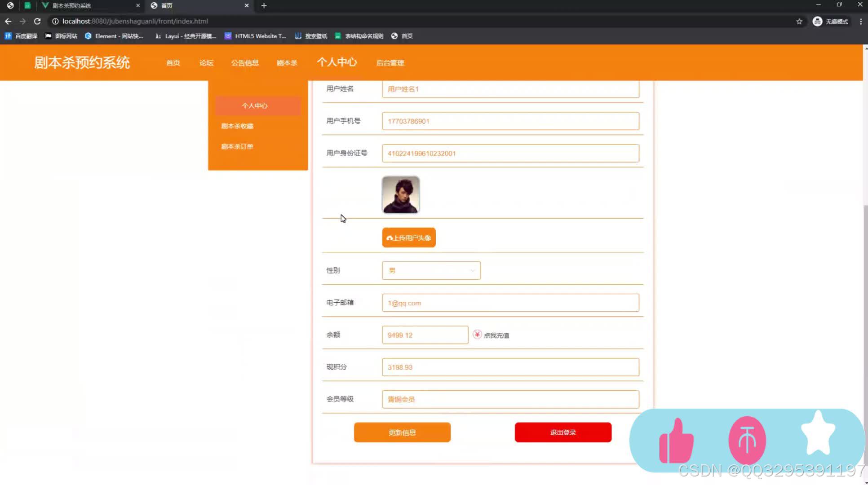Click 剧本杀收藏 sidebar link
Image resolution: width=868 pixels, height=485 pixels.
pyautogui.click(x=237, y=126)
